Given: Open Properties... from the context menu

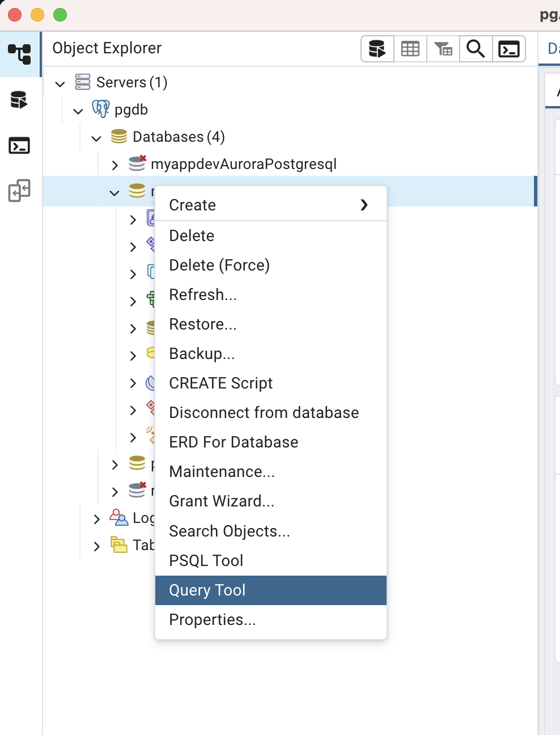Looking at the screenshot, I should tap(271, 620).
